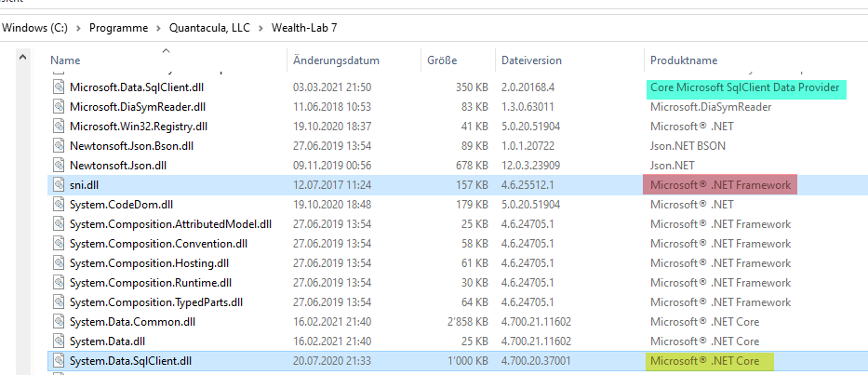Sort by Produktname column header

(684, 60)
